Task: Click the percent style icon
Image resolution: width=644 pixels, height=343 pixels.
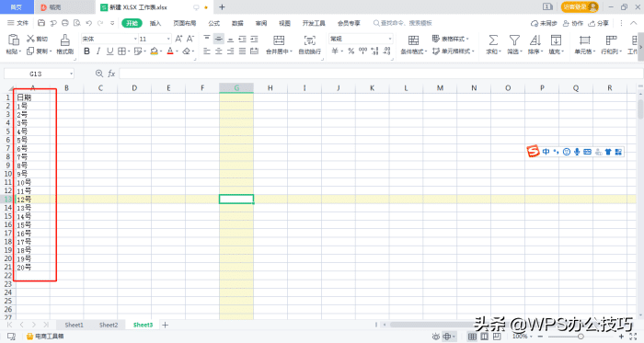Action: point(351,51)
